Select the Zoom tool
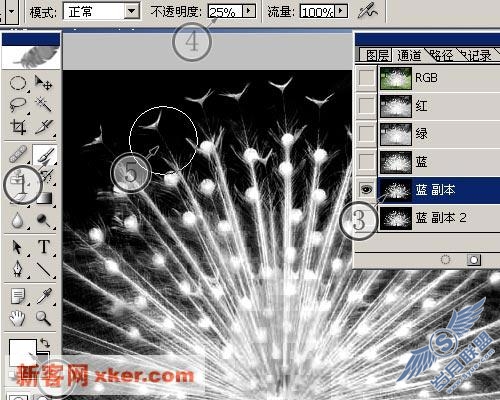This screenshot has width=500, height=400. 44,318
